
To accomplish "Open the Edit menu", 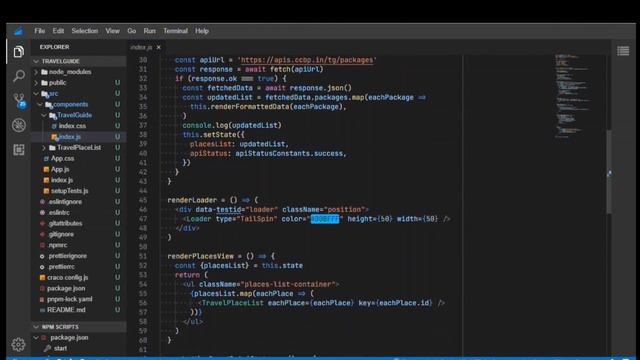I will pyautogui.click(x=58, y=31).
